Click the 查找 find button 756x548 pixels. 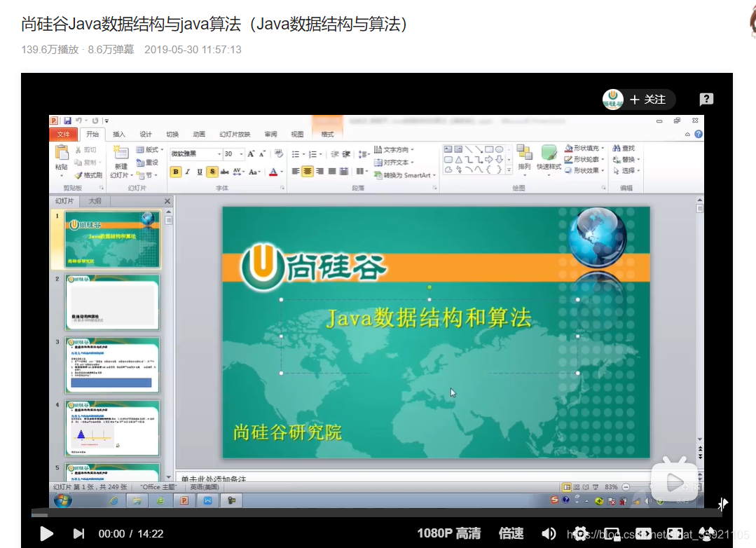click(624, 148)
